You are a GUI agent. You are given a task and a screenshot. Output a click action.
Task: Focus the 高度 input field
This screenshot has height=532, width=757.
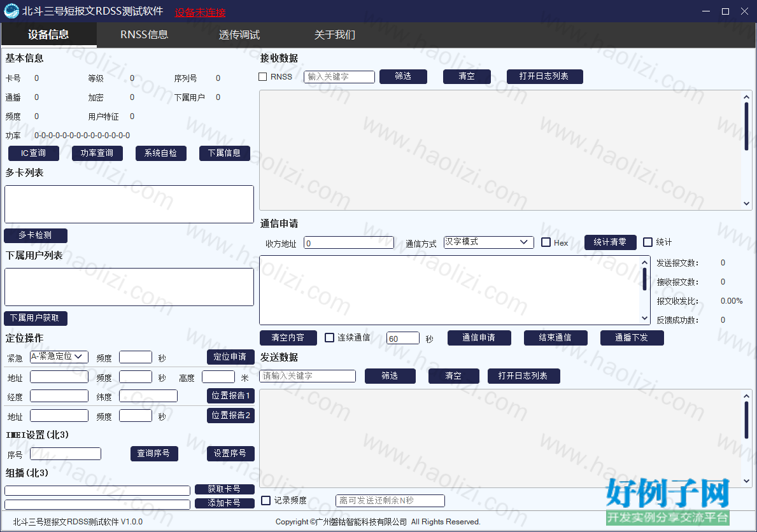click(x=218, y=377)
